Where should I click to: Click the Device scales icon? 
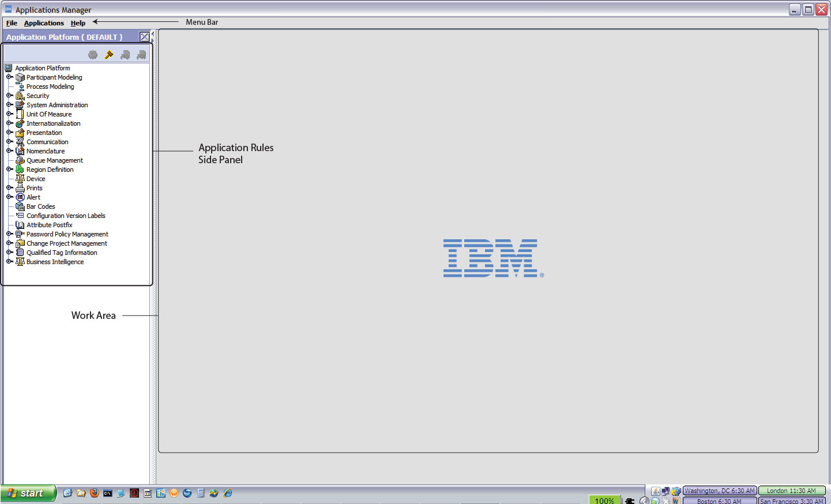pyautogui.click(x=20, y=179)
